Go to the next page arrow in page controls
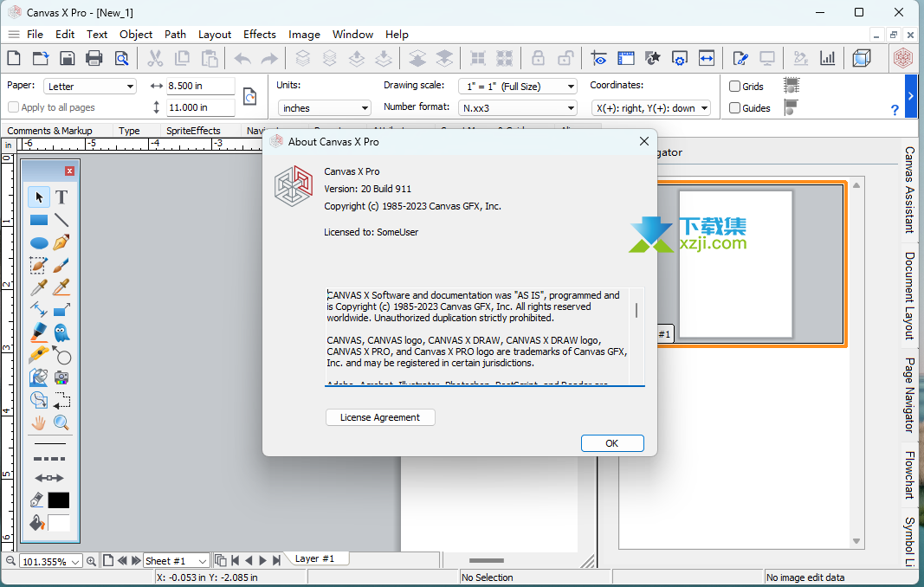 pos(262,560)
